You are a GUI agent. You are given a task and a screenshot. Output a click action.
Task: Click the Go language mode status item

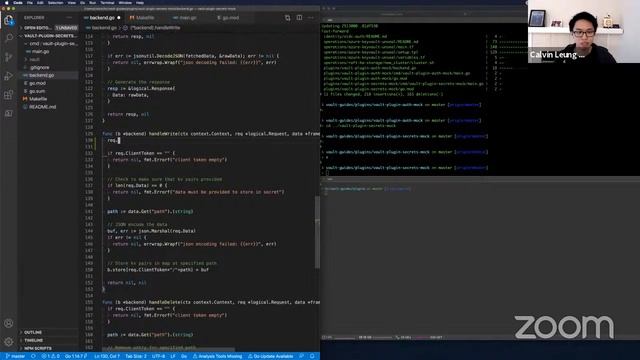click(x=184, y=356)
